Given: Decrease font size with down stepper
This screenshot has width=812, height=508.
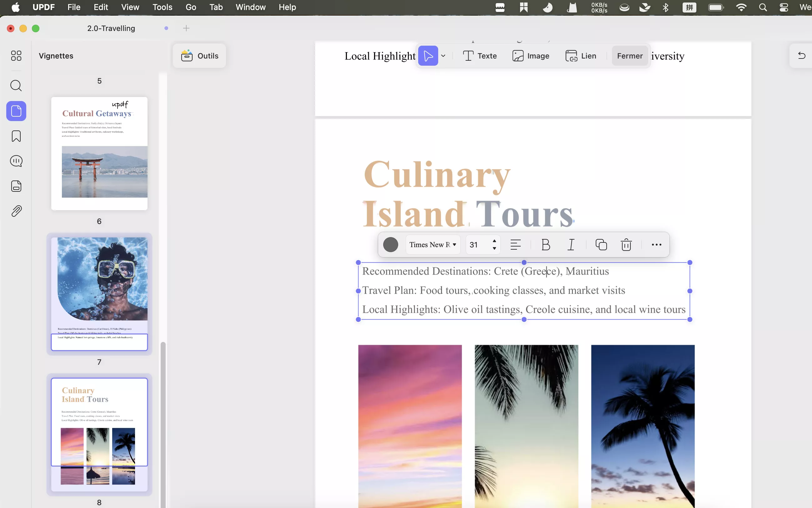Looking at the screenshot, I should [494, 248].
